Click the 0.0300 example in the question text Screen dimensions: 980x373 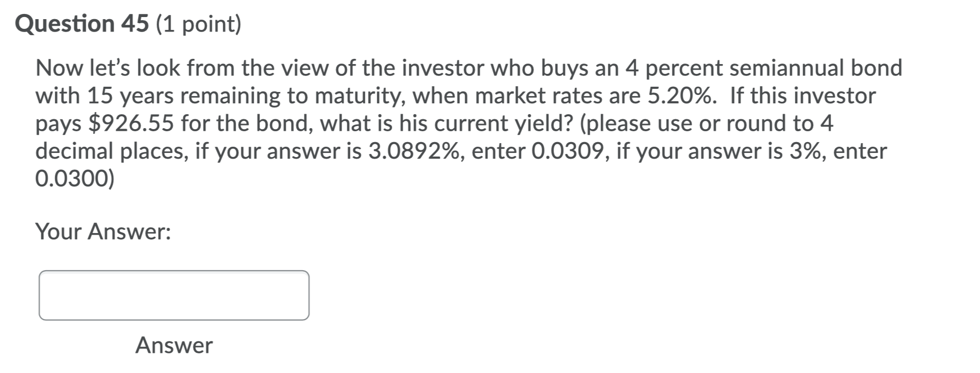(x=75, y=179)
